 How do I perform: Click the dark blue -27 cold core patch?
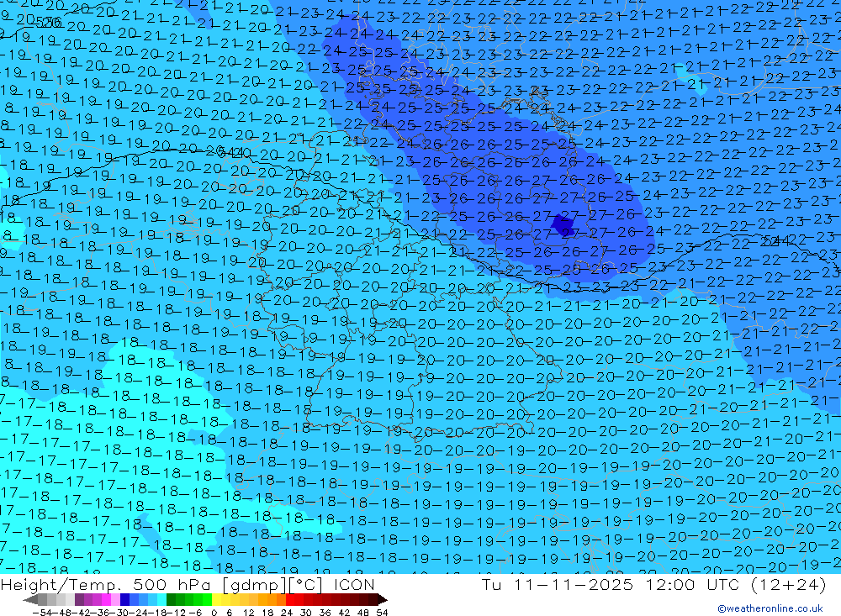pyautogui.click(x=563, y=224)
